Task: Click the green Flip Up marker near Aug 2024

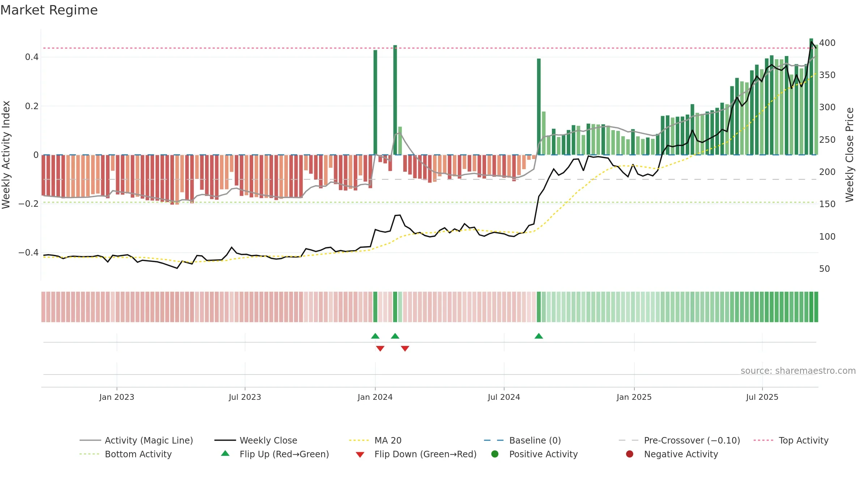Action: click(x=539, y=336)
